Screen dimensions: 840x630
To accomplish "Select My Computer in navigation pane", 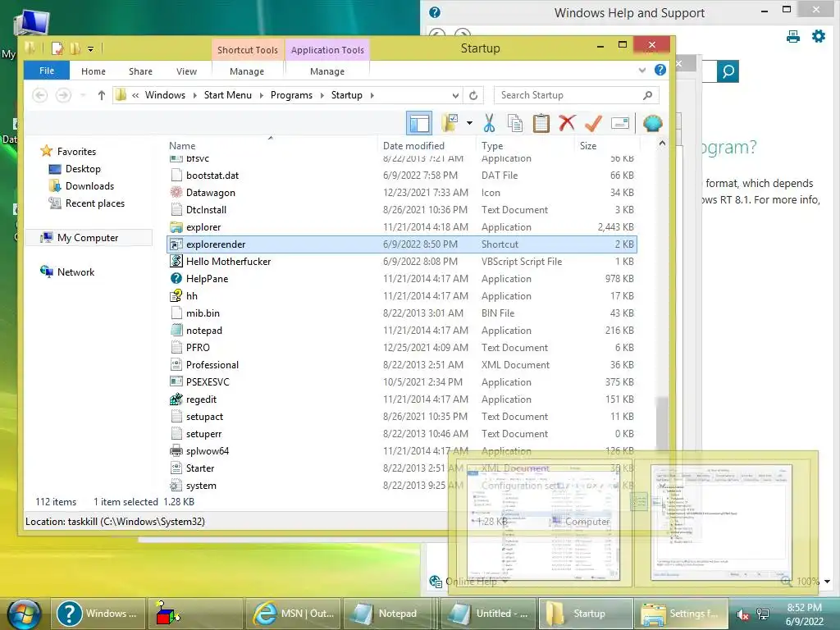I will tap(88, 238).
